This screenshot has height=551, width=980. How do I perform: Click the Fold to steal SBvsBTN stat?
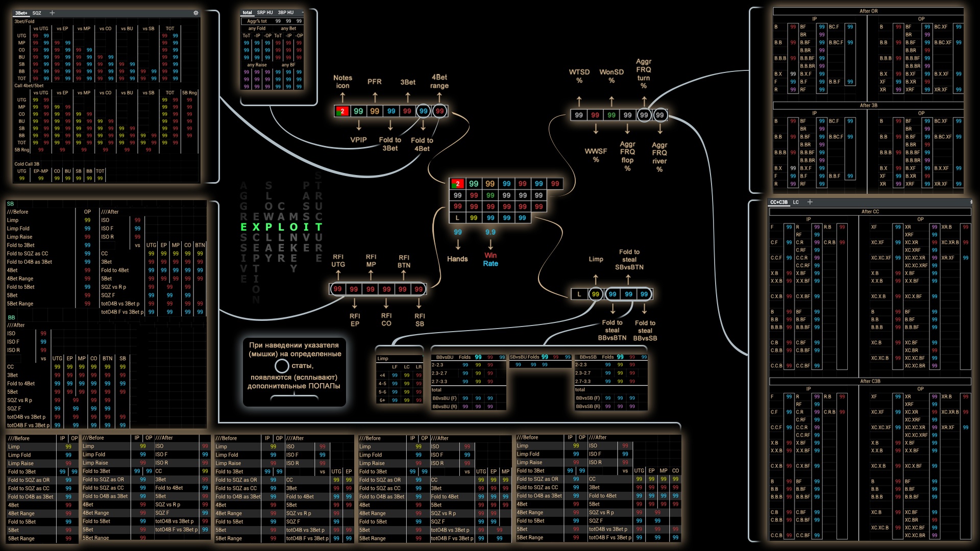coord(629,294)
